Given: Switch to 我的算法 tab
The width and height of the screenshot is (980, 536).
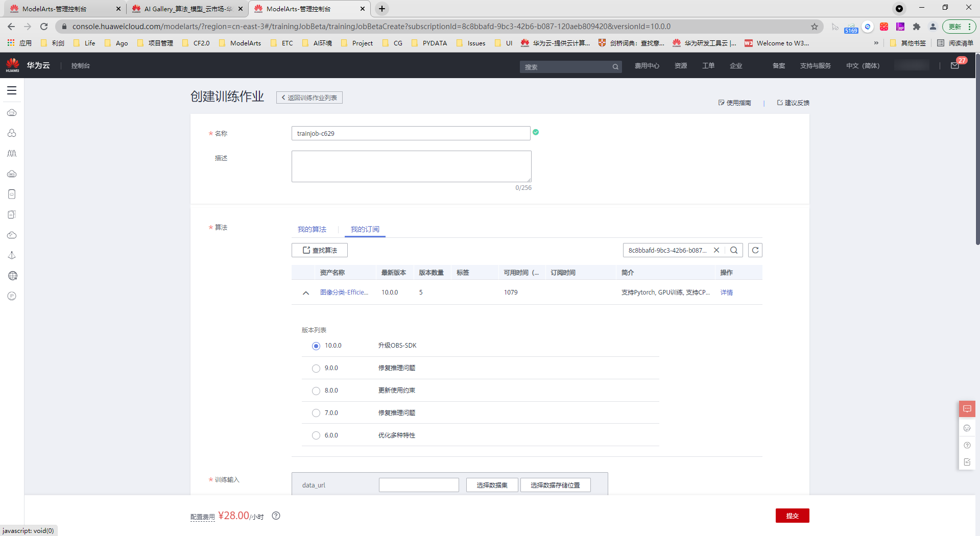Looking at the screenshot, I should 312,230.
